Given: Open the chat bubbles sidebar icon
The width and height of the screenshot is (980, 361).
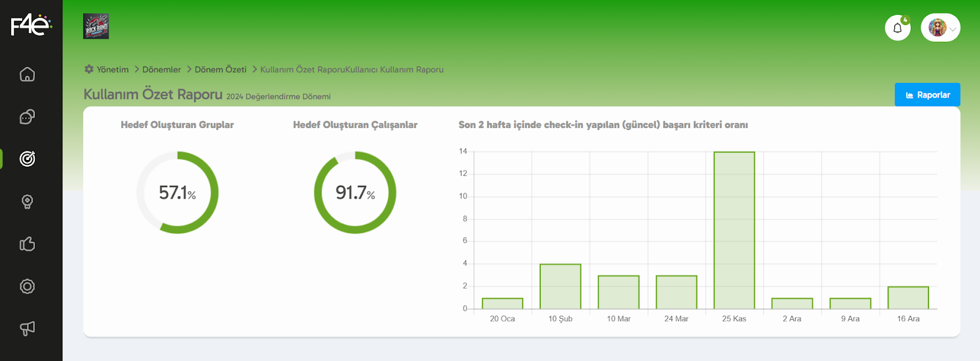Looking at the screenshot, I should 27,116.
